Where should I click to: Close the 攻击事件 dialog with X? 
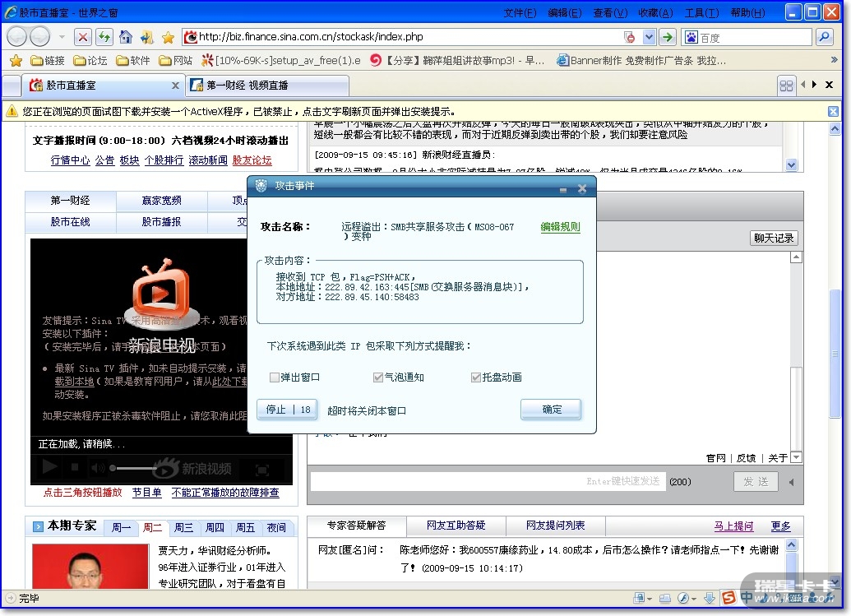pos(582,188)
